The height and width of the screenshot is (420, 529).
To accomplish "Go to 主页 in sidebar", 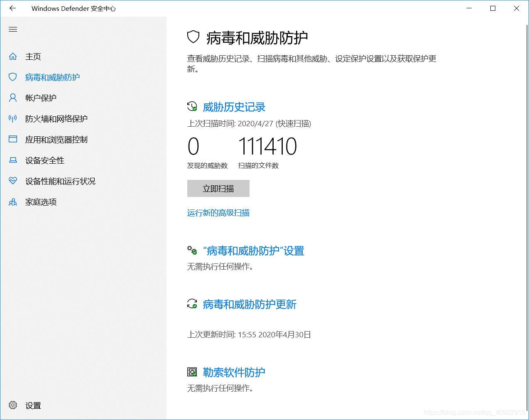I will point(33,56).
